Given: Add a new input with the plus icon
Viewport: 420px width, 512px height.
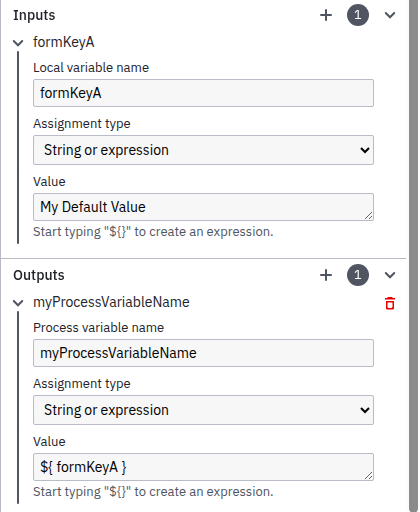Looking at the screenshot, I should point(326,15).
